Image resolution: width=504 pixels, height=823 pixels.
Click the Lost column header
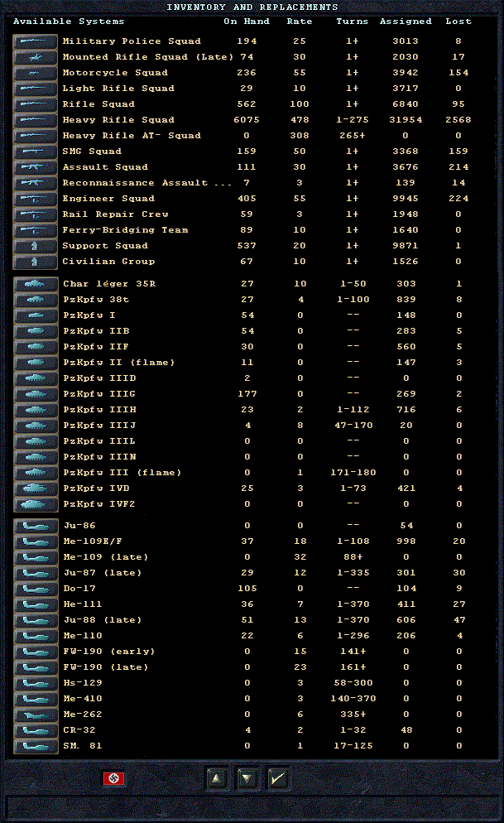coord(458,22)
